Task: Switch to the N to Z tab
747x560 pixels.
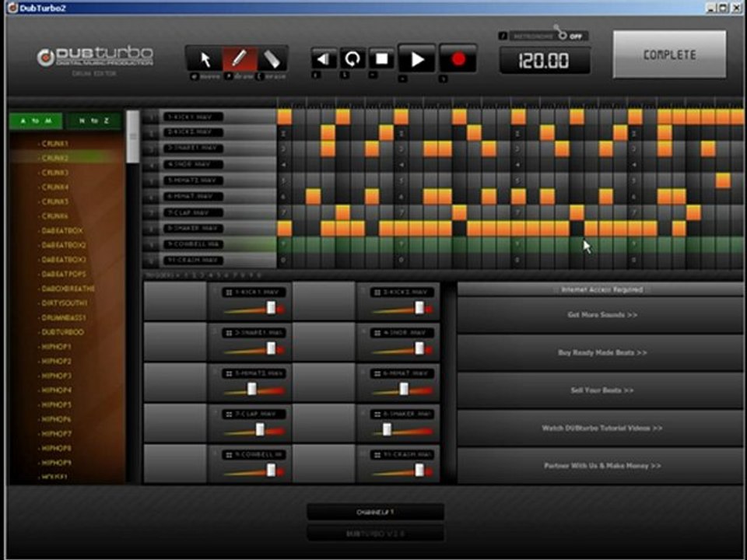Action: point(94,121)
